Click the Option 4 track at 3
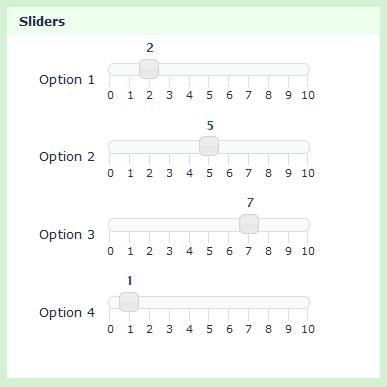Viewport: 387px width, 387px height. (x=169, y=303)
